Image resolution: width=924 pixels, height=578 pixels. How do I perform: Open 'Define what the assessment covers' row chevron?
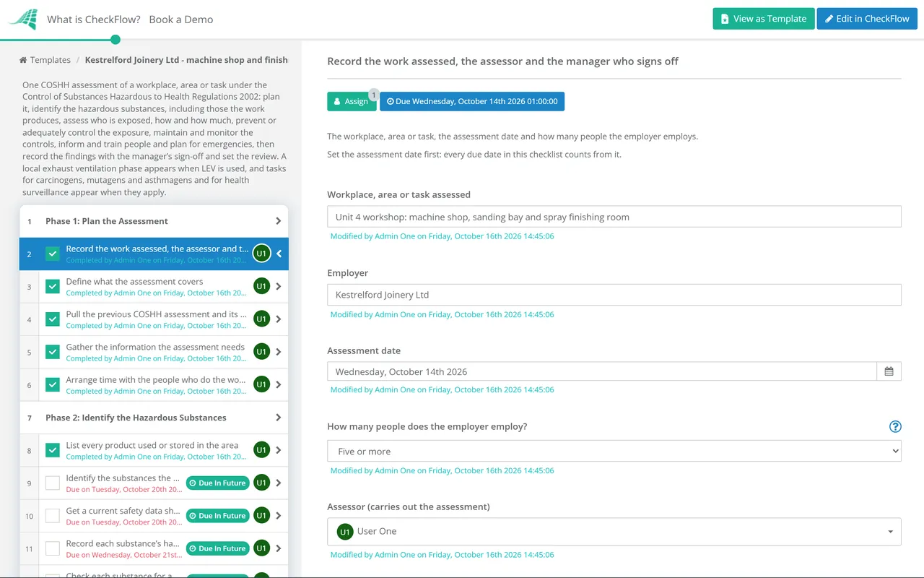279,286
